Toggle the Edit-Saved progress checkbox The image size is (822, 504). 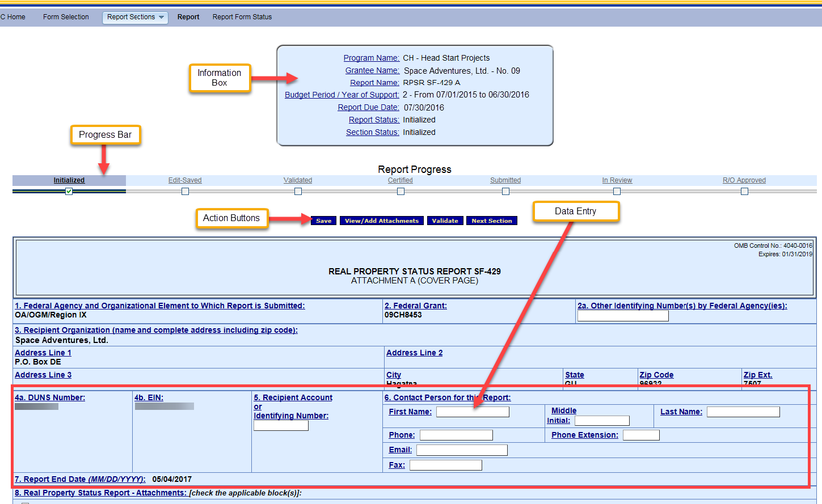[185, 192]
